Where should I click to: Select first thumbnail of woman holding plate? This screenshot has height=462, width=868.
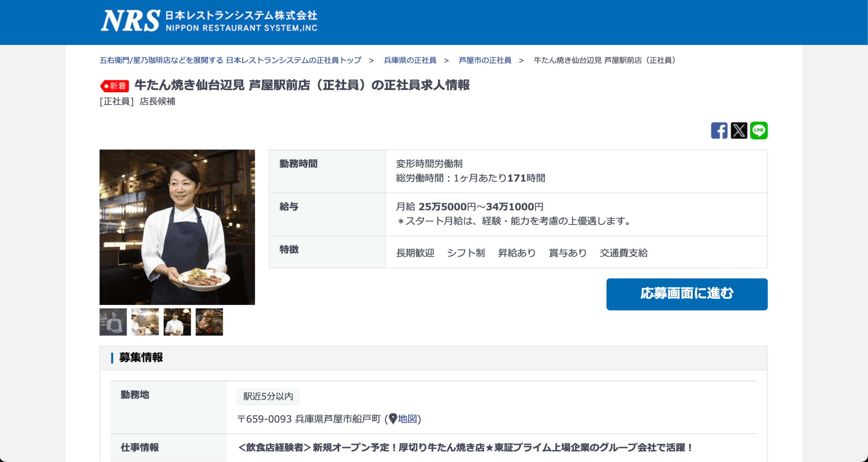tap(113, 322)
